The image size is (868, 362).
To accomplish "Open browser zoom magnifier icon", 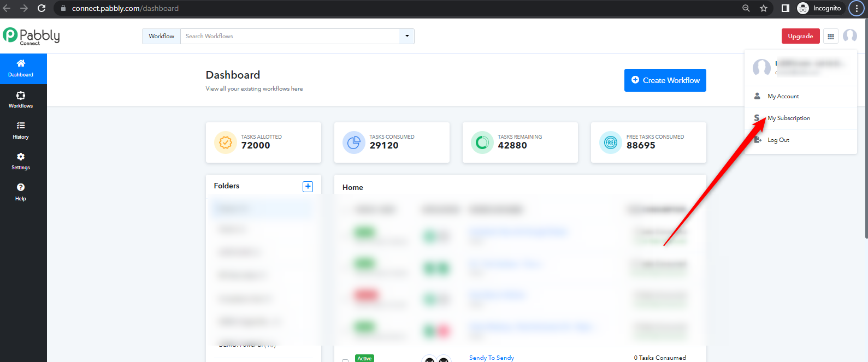I will pyautogui.click(x=746, y=8).
